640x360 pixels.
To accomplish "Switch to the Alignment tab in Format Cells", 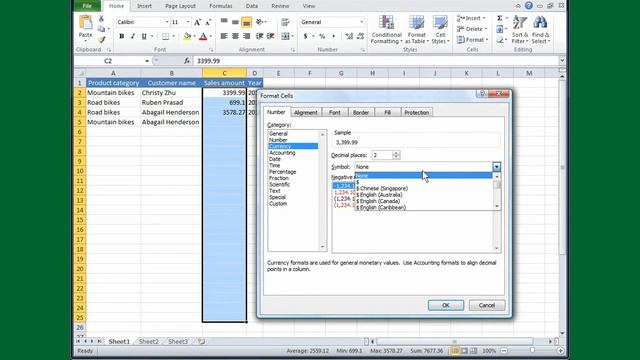I will coord(306,113).
